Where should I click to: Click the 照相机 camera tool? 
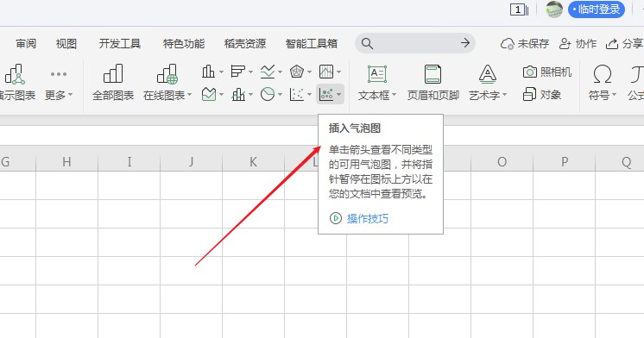[x=547, y=72]
